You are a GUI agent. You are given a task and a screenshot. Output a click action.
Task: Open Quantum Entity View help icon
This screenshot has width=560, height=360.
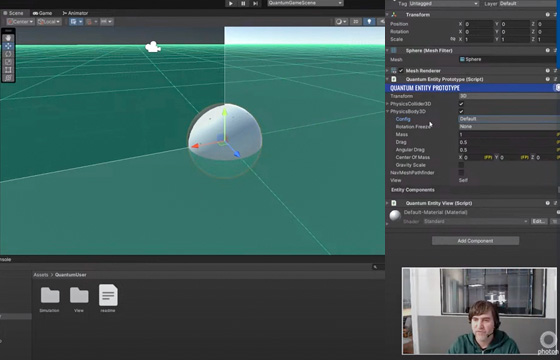click(x=548, y=203)
